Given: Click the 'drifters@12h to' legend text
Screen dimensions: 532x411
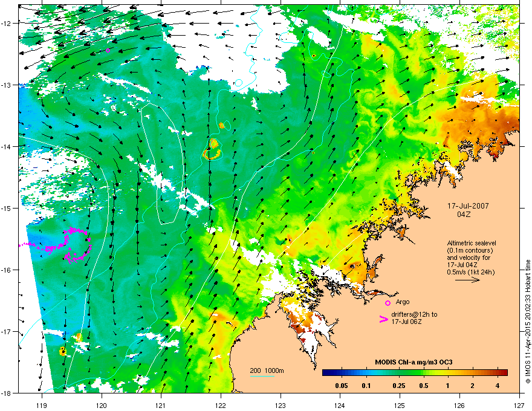Looking at the screenshot, I should tap(414, 314).
